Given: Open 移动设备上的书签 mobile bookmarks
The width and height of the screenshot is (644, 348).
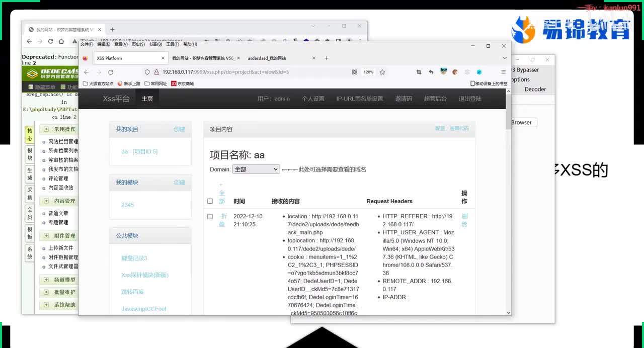Looking at the screenshot, I should (489, 83).
